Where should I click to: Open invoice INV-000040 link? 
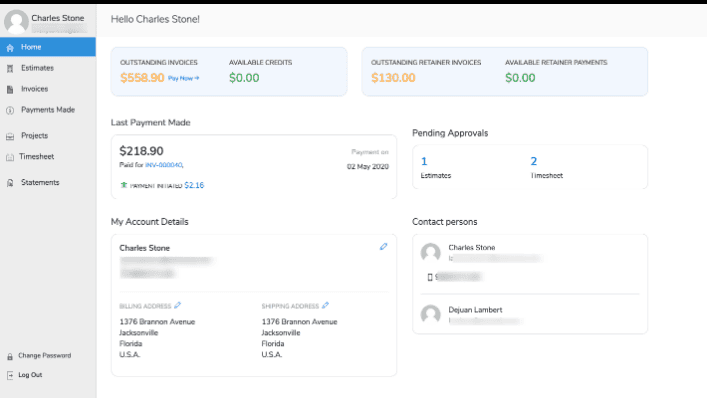click(164, 165)
